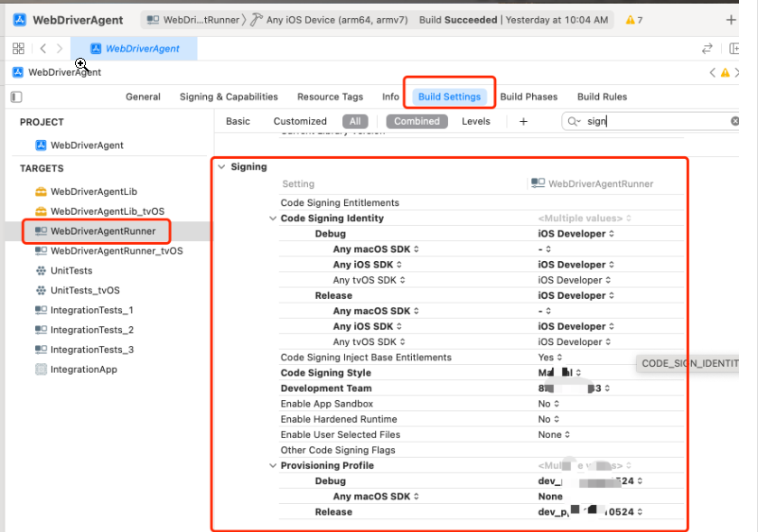Viewport: 758px width, 532px height.
Task: Go back in editor history
Action: tap(43, 48)
